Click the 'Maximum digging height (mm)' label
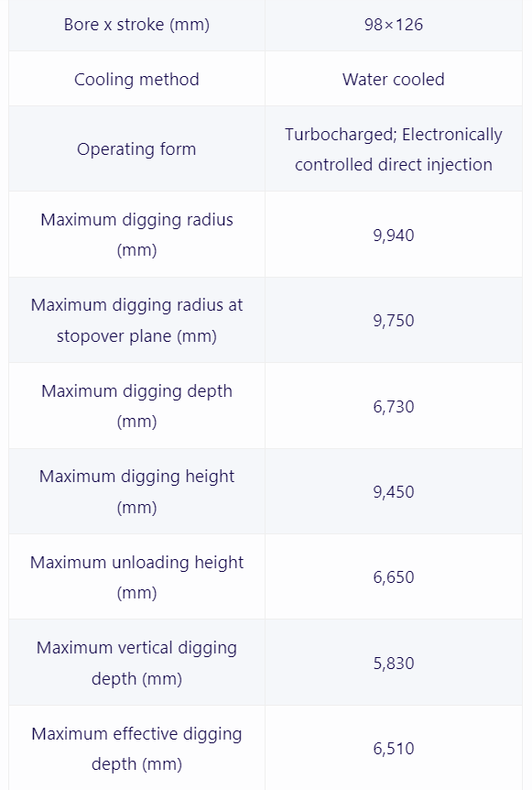Image resolution: width=532 pixels, height=790 pixels. [136, 491]
